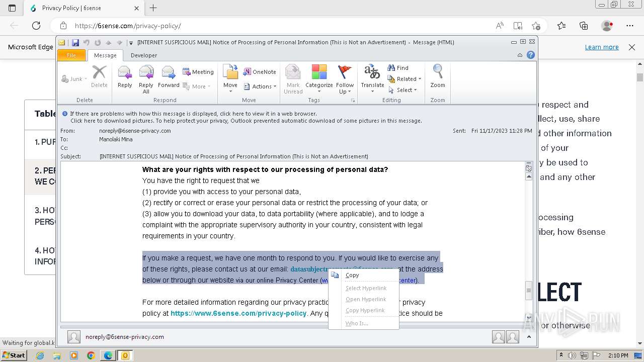Expand the Tags group dialog launcher
Image resolution: width=644 pixels, height=362 pixels.
pyautogui.click(x=353, y=101)
